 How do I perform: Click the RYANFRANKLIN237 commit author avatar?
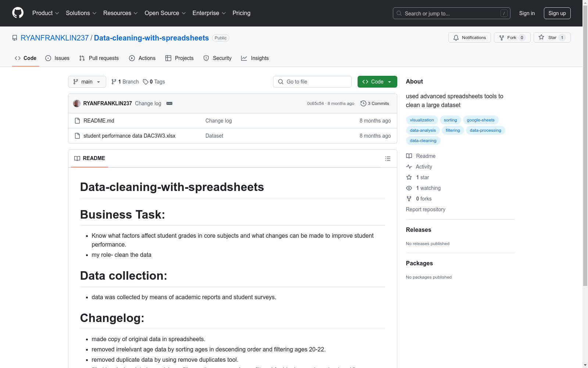coord(77,103)
